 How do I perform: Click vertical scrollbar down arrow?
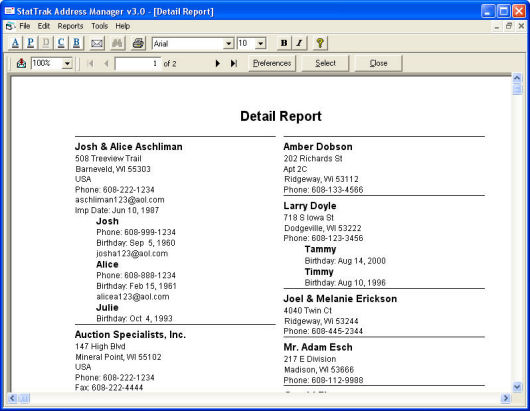(517, 387)
